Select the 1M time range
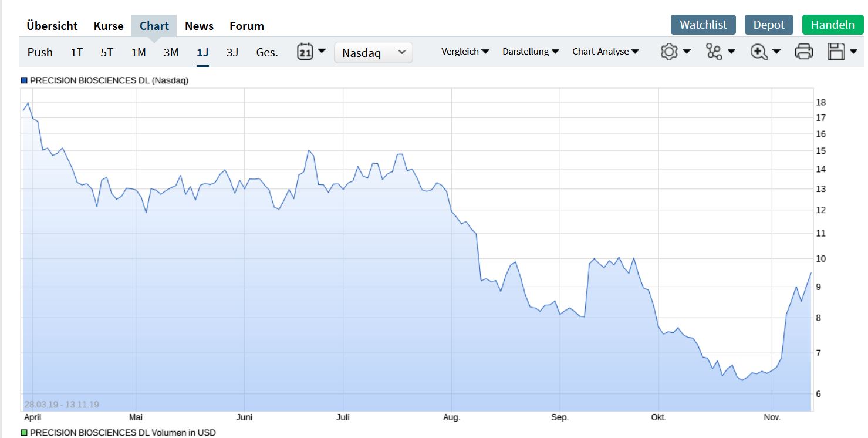The image size is (868, 438). click(x=139, y=52)
